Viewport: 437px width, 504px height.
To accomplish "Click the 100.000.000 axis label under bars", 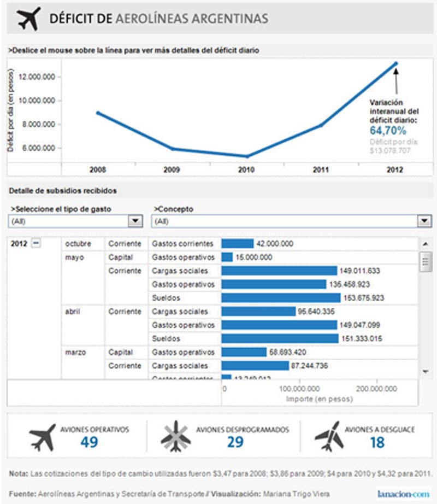I will point(299,389).
